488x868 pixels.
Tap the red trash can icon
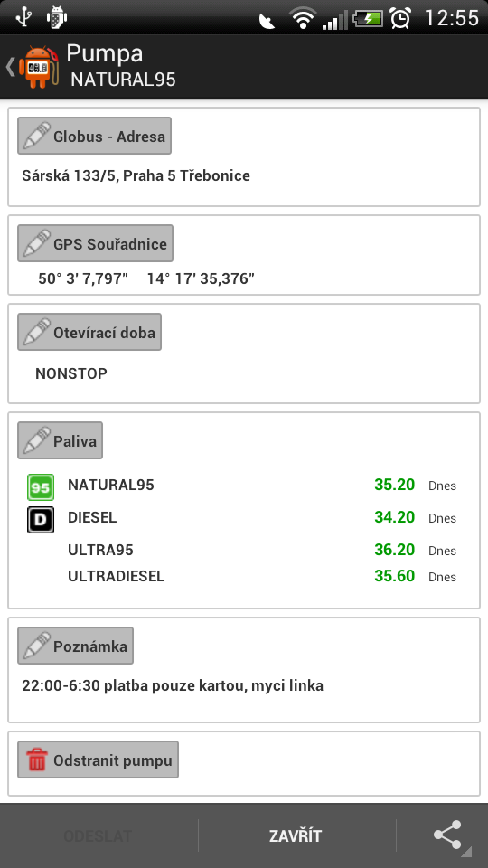[36, 759]
